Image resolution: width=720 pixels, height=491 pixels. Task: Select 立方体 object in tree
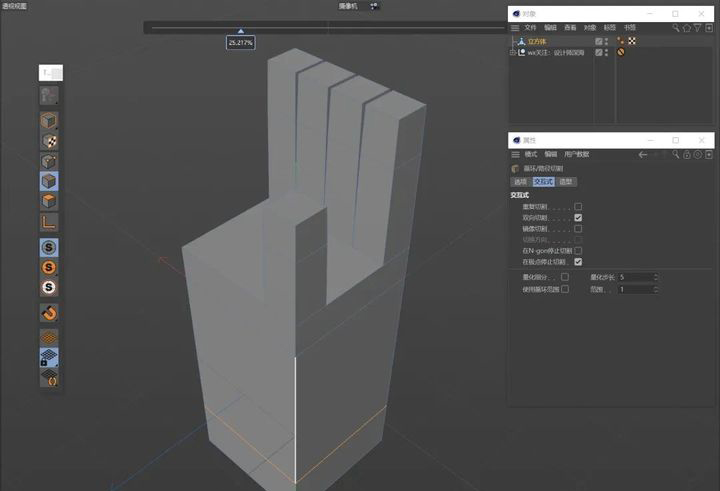(x=537, y=41)
